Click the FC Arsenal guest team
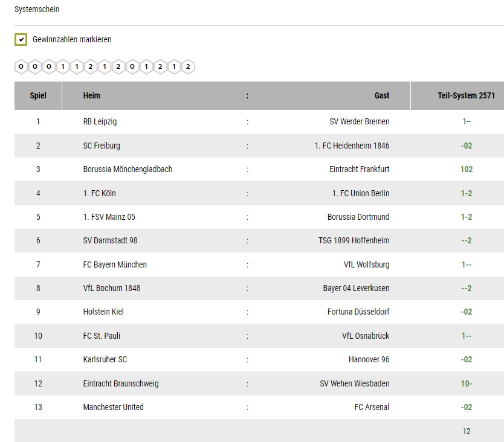 click(372, 408)
